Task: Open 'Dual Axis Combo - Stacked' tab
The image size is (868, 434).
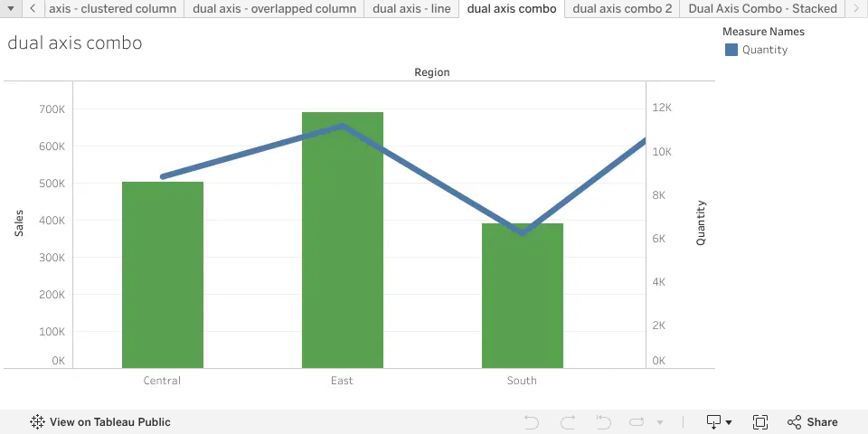Action: tap(762, 8)
